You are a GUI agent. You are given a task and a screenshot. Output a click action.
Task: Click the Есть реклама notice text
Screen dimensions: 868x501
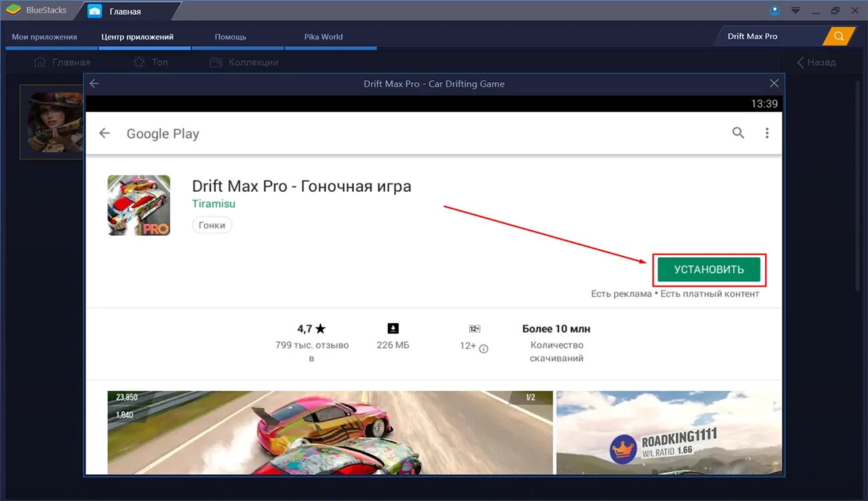[x=621, y=294]
